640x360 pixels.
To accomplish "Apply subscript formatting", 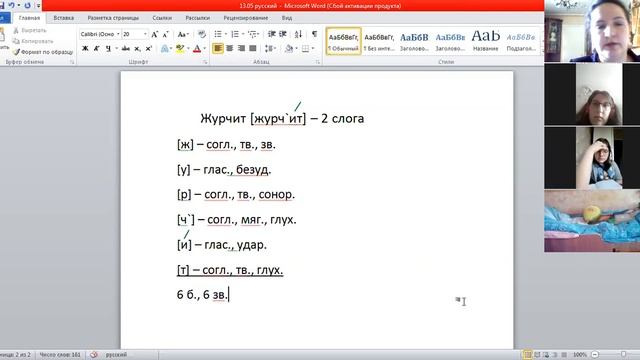I will tap(138, 49).
